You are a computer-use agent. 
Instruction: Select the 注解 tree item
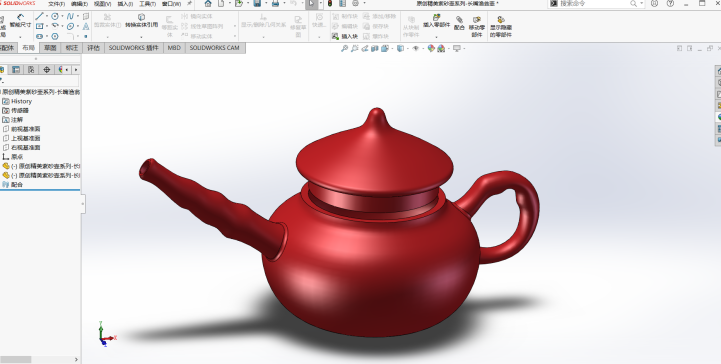point(12,119)
